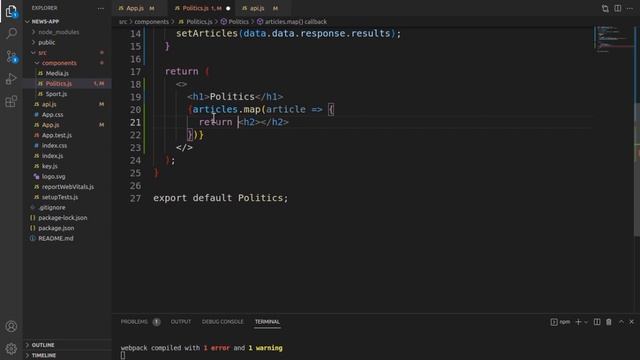
Task: Switch to the App.js editor tab
Action: click(136, 8)
